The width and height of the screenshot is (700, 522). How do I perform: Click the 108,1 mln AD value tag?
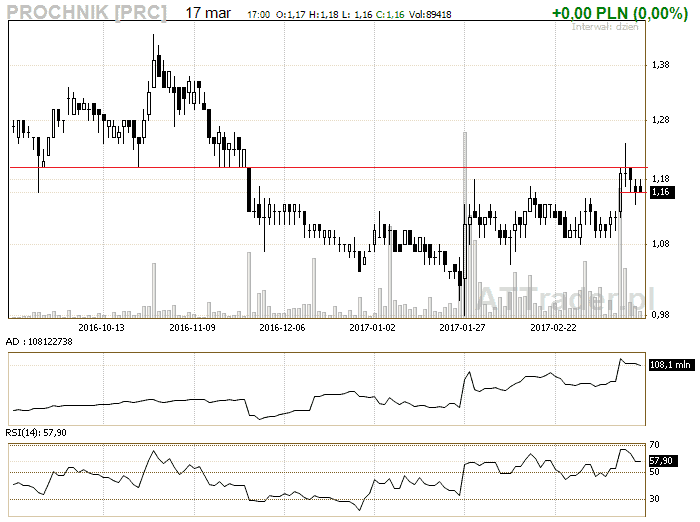coord(670,366)
